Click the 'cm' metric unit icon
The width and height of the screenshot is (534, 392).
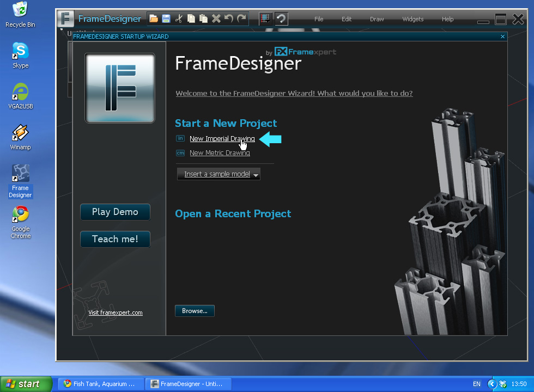click(180, 153)
